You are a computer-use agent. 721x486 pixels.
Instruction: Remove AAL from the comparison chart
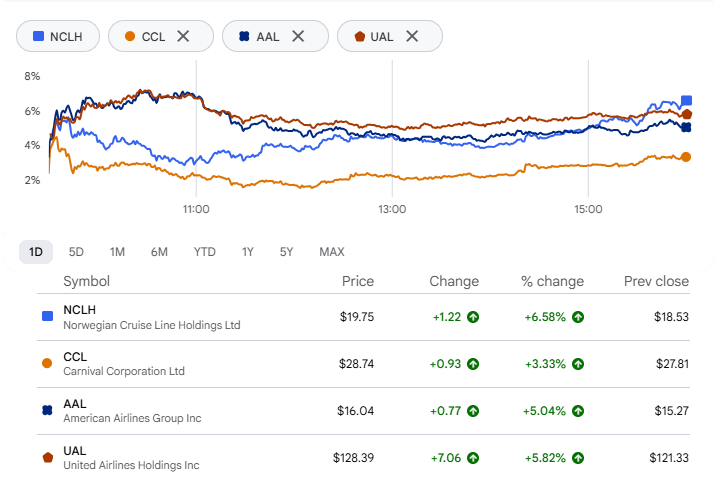[298, 36]
